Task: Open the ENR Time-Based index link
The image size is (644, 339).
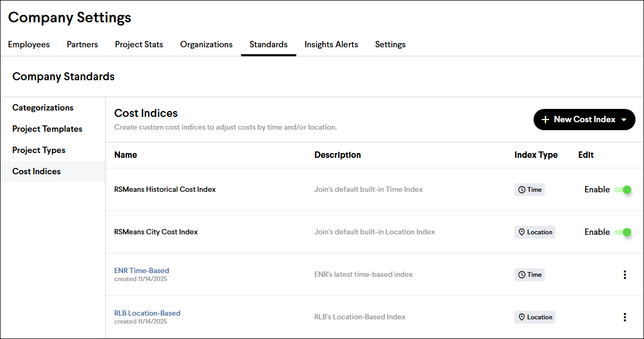Action: 142,270
